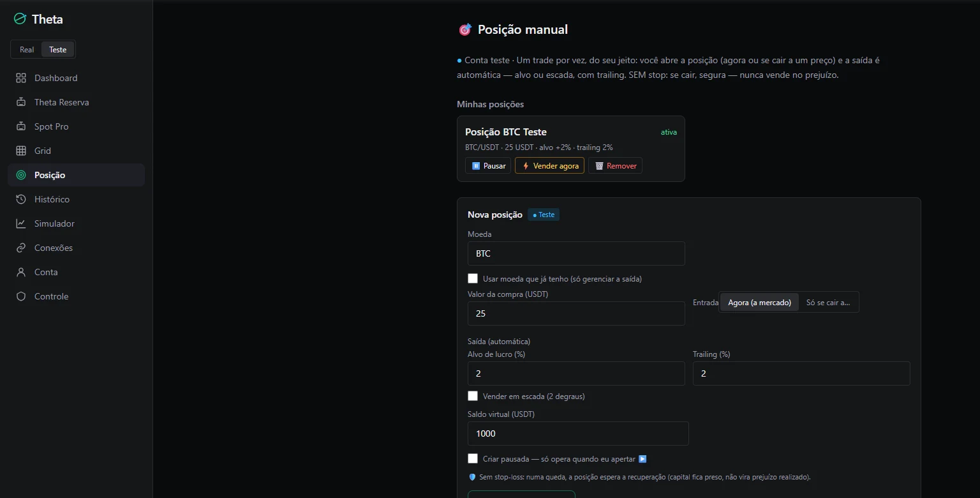This screenshot has width=980, height=498.
Task: Click the Theta logo icon
Action: (x=20, y=19)
